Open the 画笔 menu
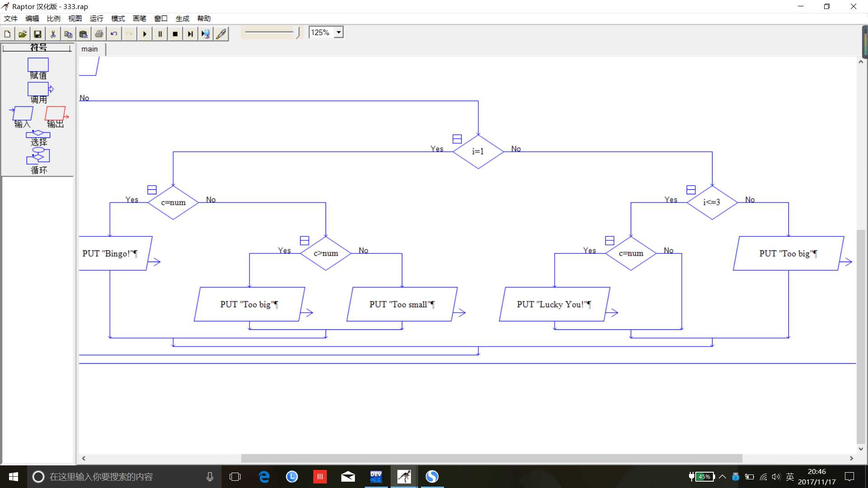The image size is (868, 488). [x=139, y=19]
